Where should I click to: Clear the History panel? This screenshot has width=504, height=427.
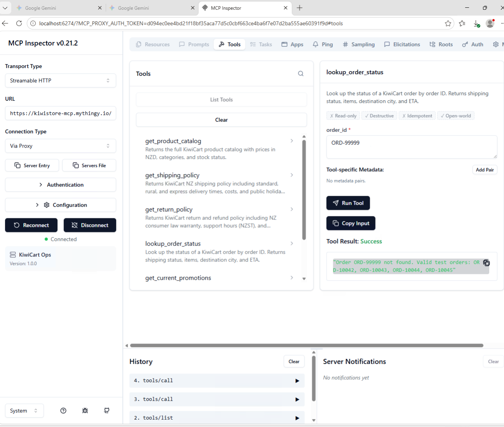pos(294,361)
